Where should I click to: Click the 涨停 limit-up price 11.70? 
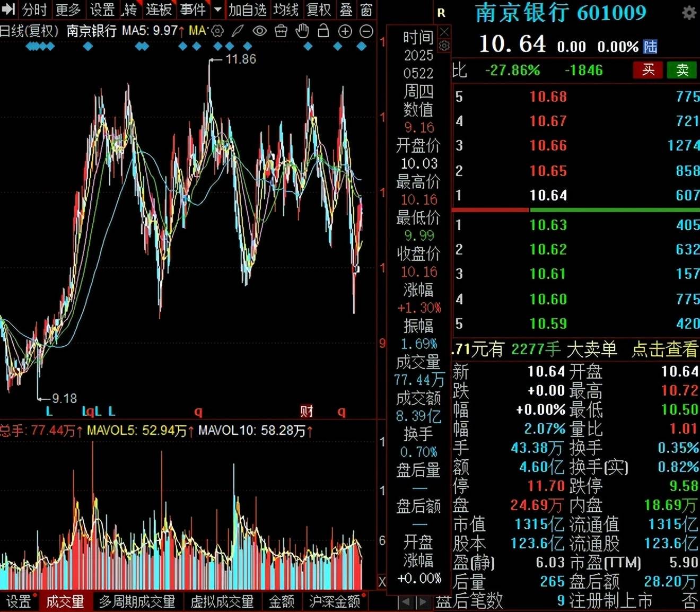546,486
